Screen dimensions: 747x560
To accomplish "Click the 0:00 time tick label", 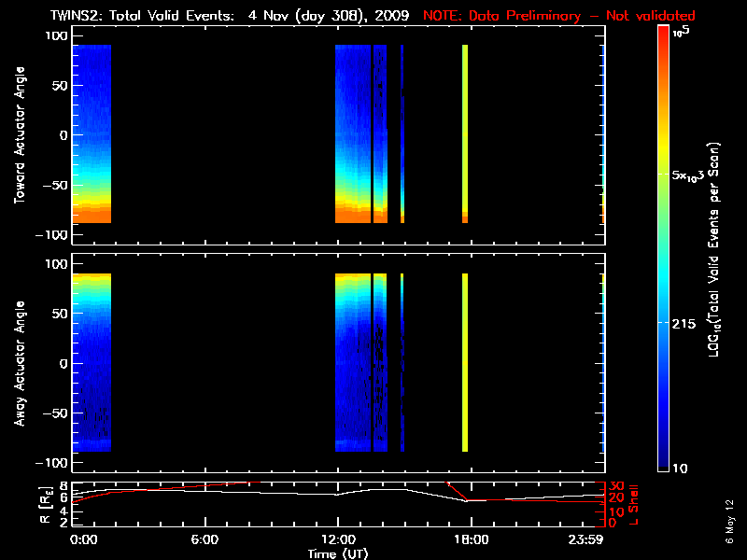I will click(83, 539).
